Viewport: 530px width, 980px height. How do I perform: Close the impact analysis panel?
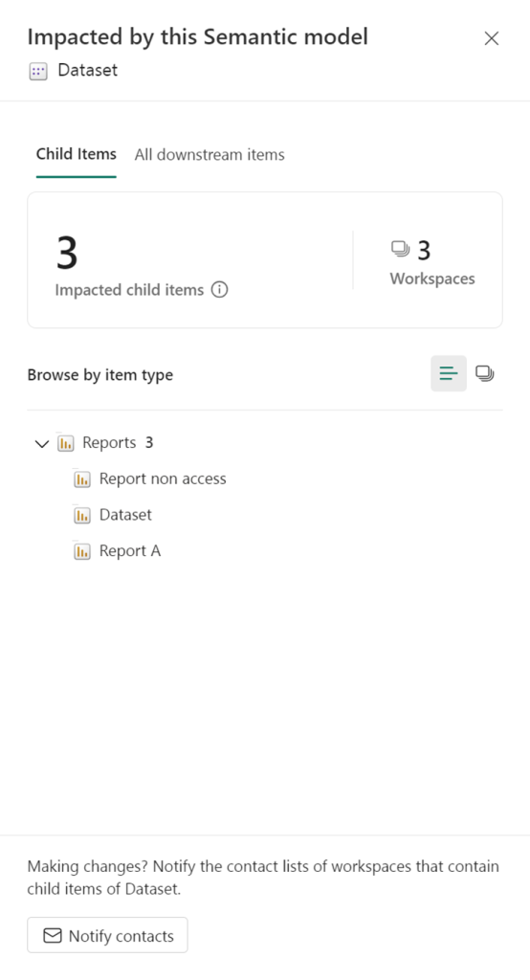pyautogui.click(x=491, y=38)
